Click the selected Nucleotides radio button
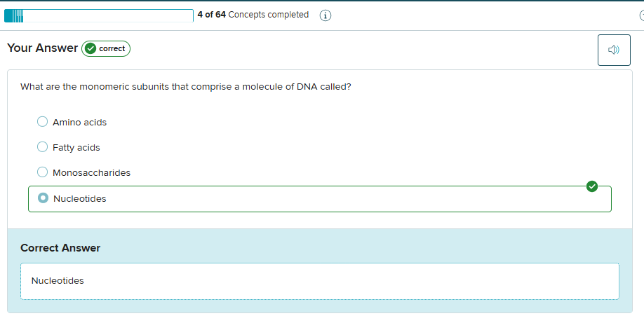The height and width of the screenshot is (323, 644). [43, 198]
